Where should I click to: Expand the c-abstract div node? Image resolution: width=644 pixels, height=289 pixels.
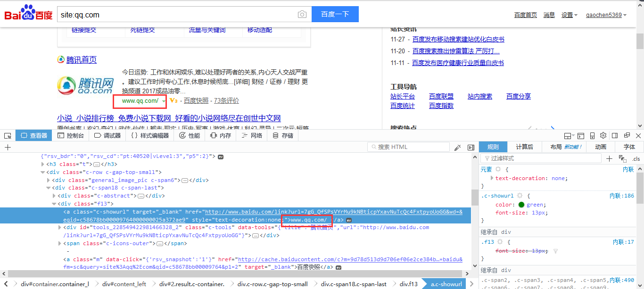coord(54,196)
